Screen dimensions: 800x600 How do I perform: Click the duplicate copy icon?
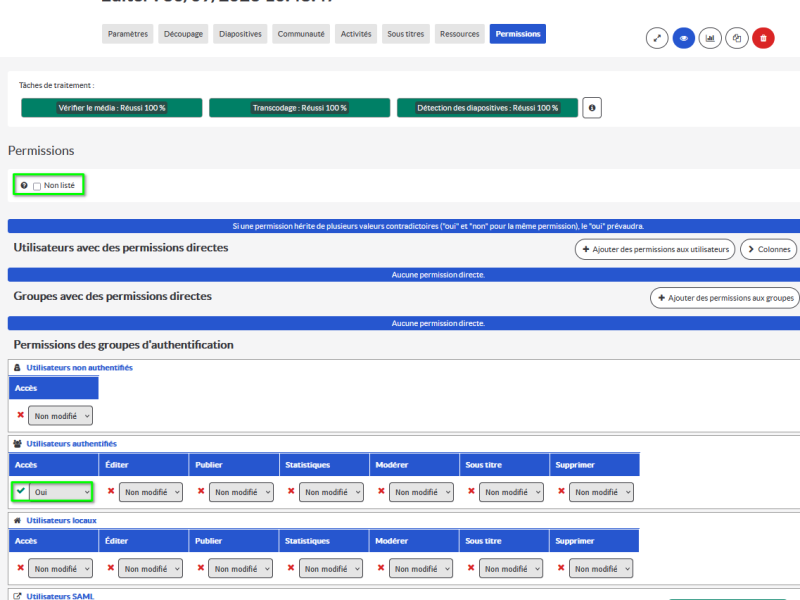click(x=737, y=38)
